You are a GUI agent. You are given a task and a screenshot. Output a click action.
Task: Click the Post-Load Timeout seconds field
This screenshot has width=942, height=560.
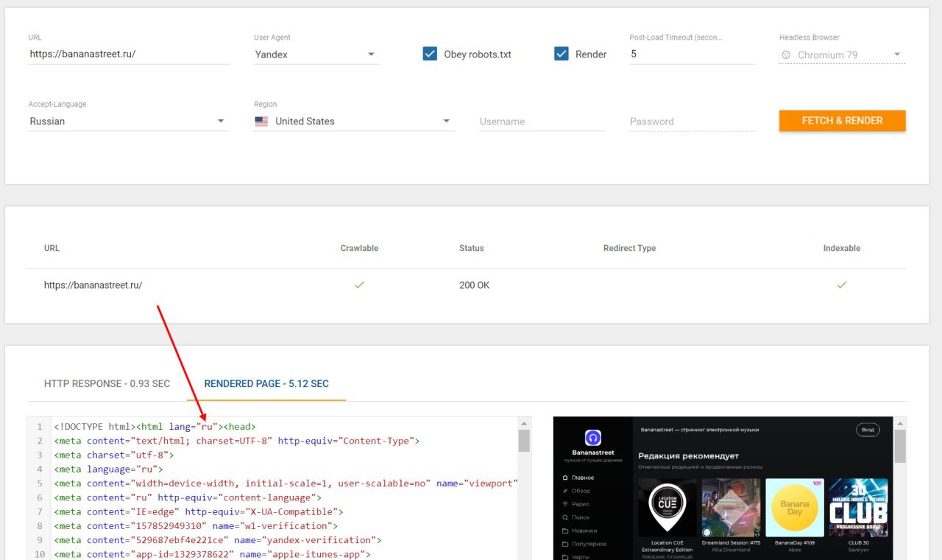pyautogui.click(x=692, y=54)
